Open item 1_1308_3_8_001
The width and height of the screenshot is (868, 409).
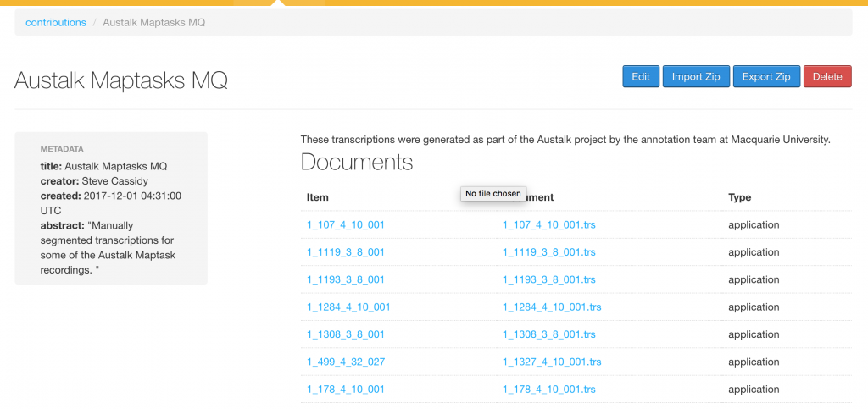point(346,334)
